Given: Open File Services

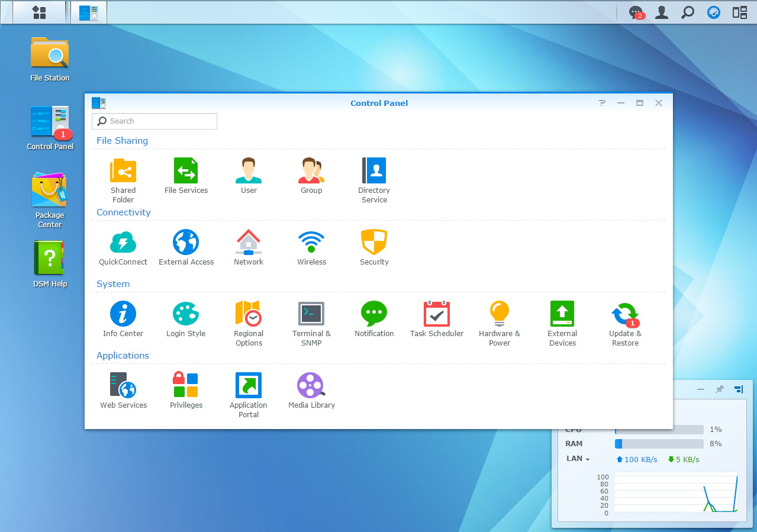Looking at the screenshot, I should [x=186, y=170].
